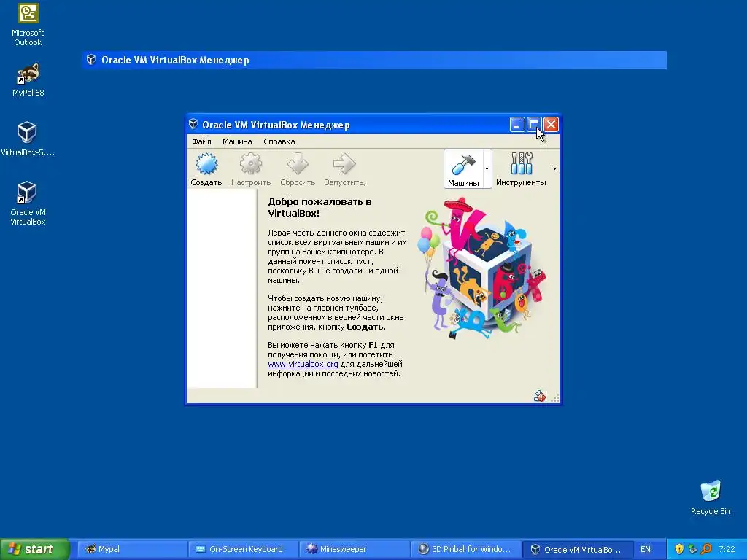The width and height of the screenshot is (747, 560).
Task: Select the MyPal 68 desktop shortcut
Action: click(28, 80)
